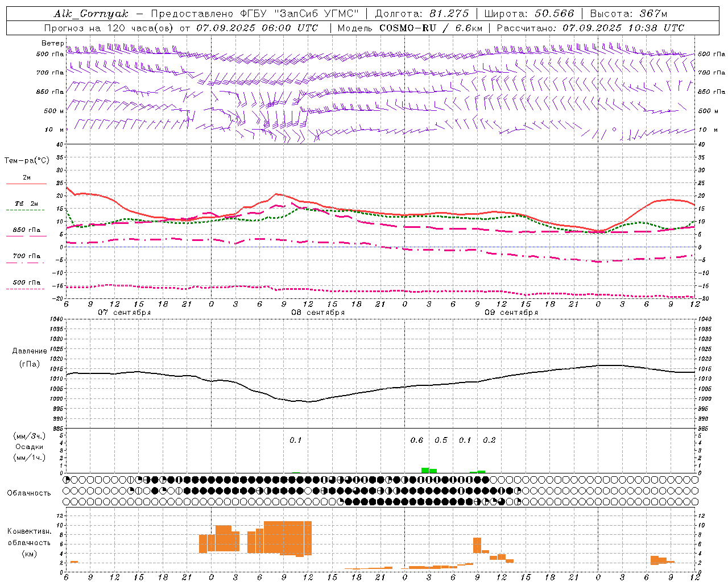Click the 0.6 precipitation amount
The image size is (728, 582).
(417, 440)
